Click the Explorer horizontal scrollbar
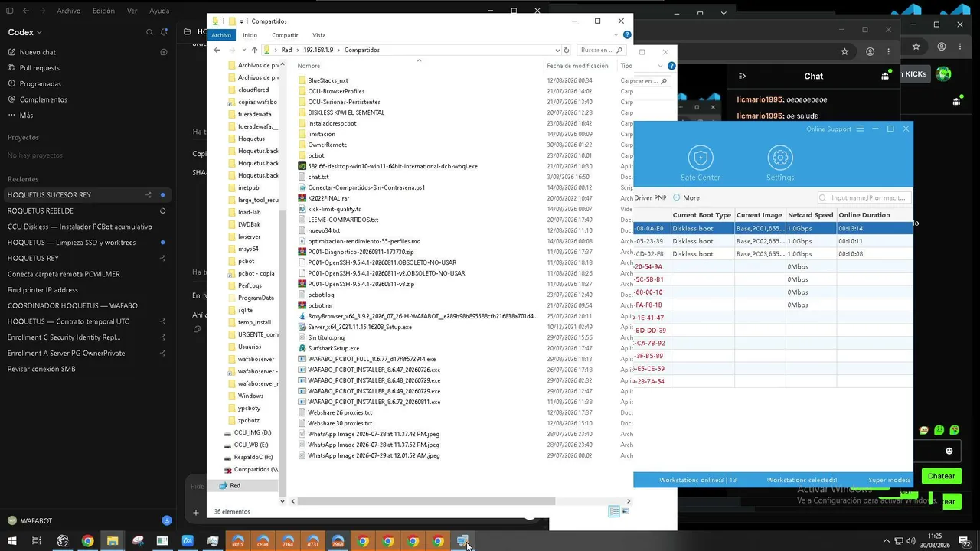Screen dimensions: 980x551 426,501
